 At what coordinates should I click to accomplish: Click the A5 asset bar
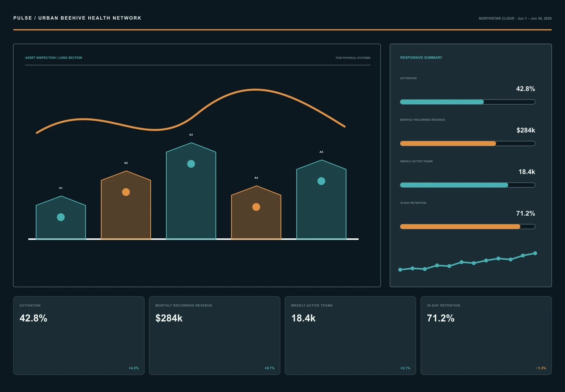[x=321, y=200]
